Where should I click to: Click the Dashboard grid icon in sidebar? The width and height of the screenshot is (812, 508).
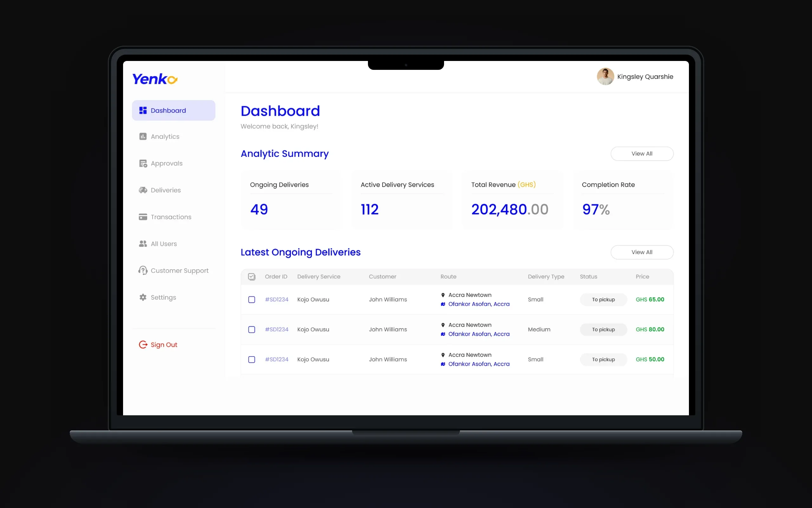(143, 110)
